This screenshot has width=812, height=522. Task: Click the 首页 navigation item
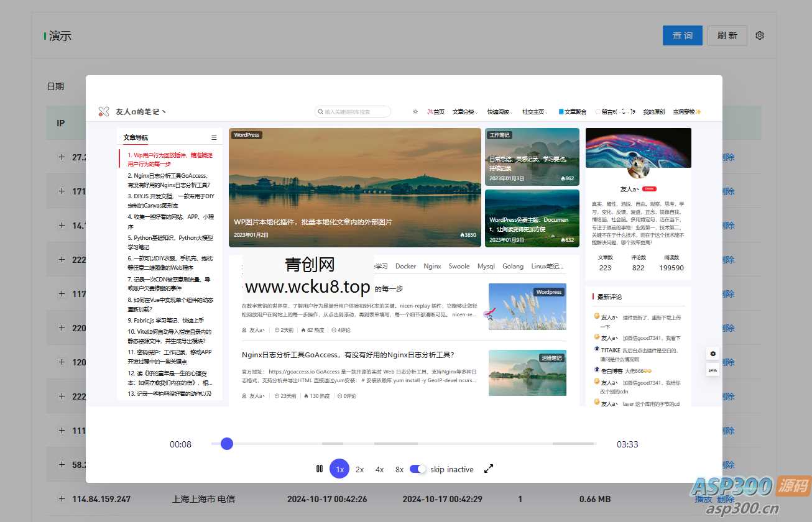click(437, 111)
